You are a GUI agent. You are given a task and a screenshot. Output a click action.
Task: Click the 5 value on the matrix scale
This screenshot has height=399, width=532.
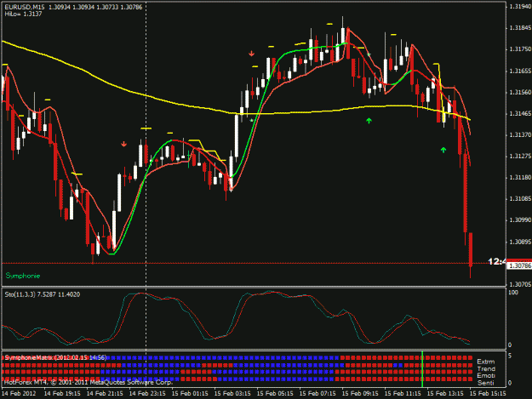(x=510, y=356)
